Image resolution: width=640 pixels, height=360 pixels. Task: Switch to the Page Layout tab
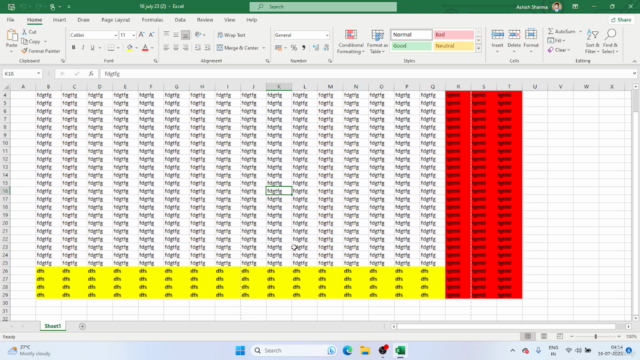[116, 20]
